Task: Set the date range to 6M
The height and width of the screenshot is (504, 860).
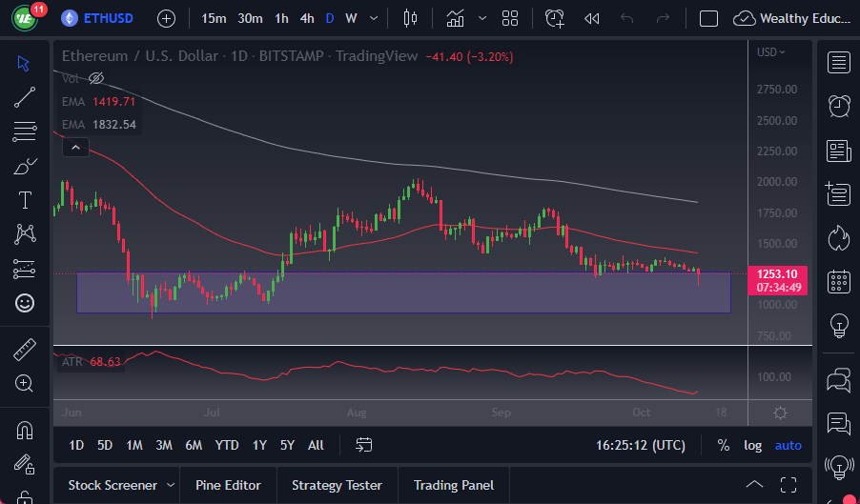Action: [194, 445]
